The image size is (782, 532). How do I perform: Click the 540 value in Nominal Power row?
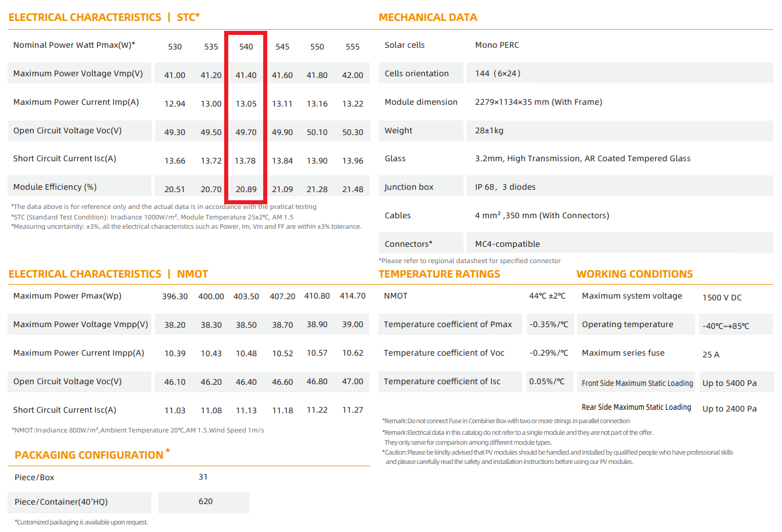[x=246, y=47]
